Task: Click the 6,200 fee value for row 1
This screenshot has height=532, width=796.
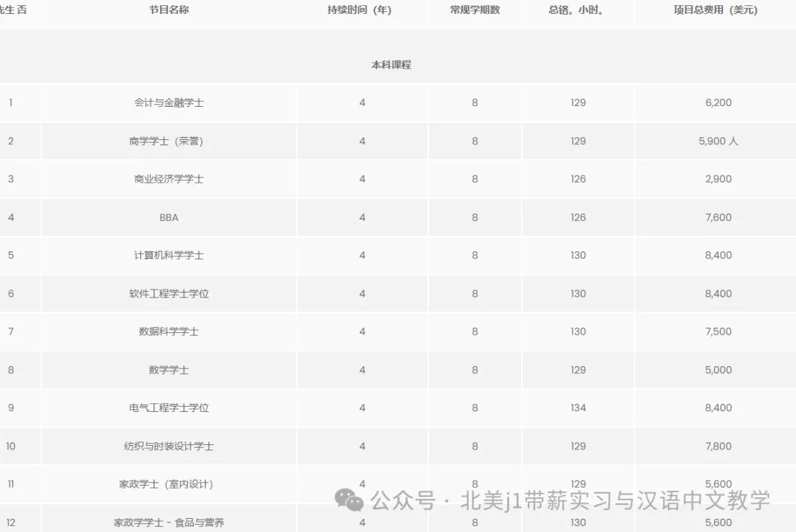Action: 717,102
